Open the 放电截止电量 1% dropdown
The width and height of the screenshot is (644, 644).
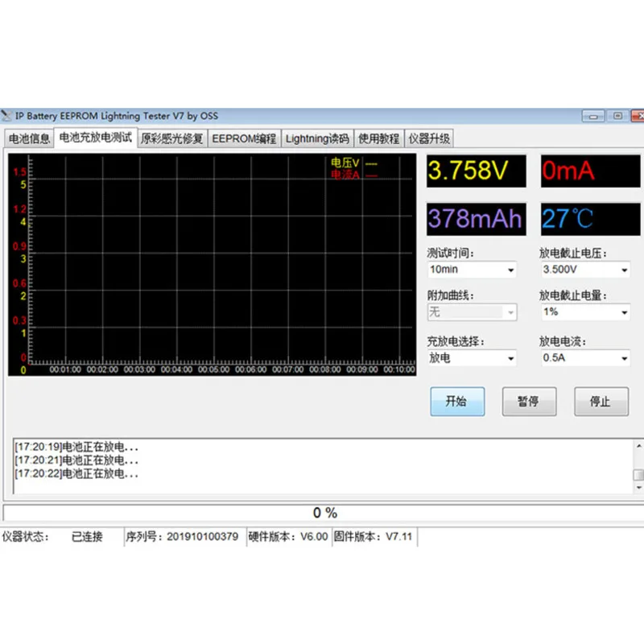point(585,312)
